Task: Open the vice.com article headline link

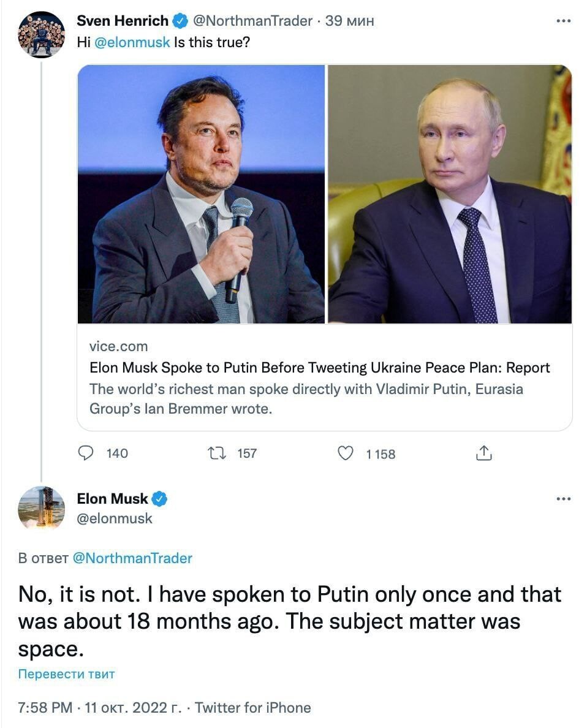Action: click(x=319, y=368)
